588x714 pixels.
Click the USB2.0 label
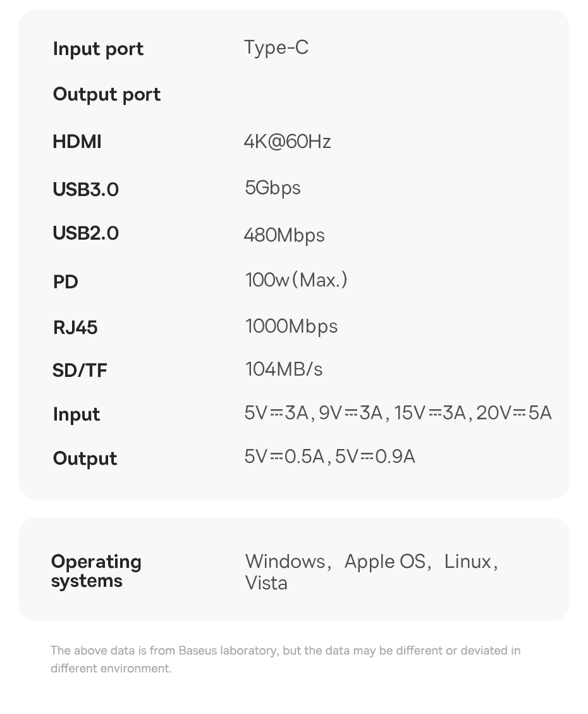(x=85, y=233)
